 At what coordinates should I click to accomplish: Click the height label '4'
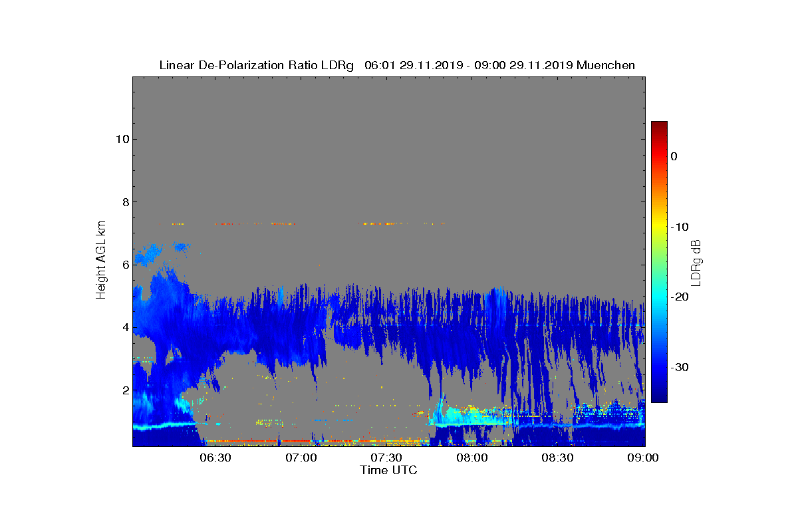(124, 327)
